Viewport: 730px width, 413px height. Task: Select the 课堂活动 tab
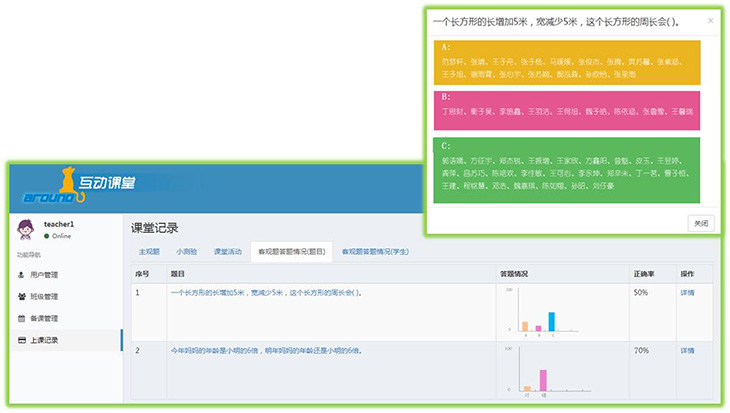pos(227,253)
